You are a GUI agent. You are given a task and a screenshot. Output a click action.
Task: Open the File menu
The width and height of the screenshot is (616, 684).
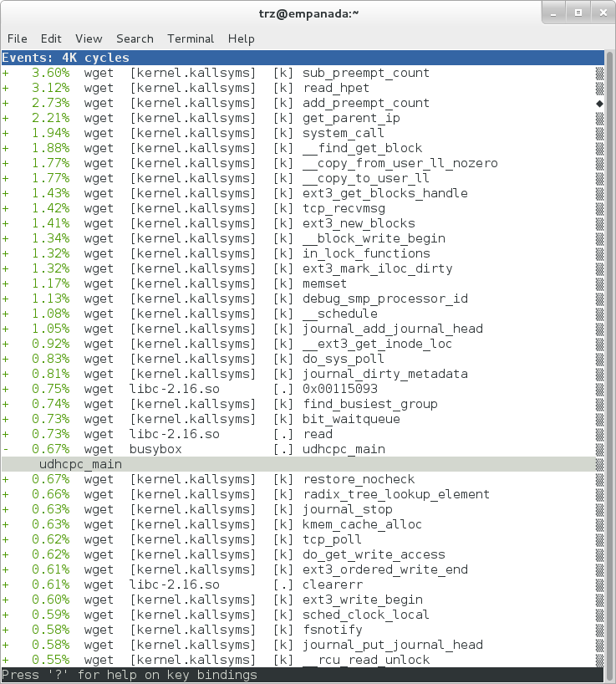(18, 38)
